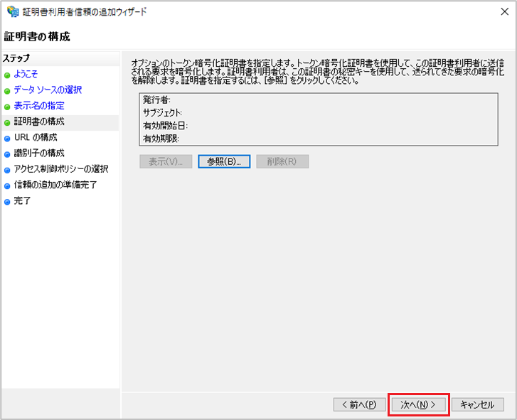The width and height of the screenshot is (517, 420).
Task: Click the サブジェクト field label
Action: pyautogui.click(x=162, y=113)
